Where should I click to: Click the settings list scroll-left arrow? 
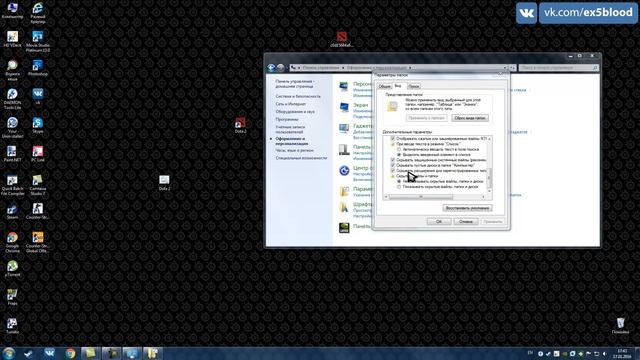coord(386,197)
